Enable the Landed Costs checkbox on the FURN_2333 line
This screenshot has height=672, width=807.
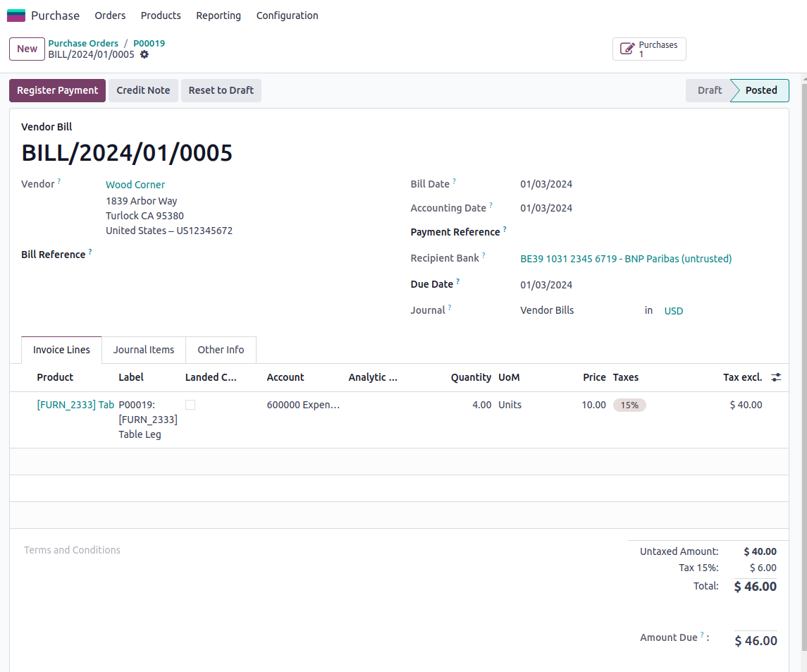[x=190, y=404]
